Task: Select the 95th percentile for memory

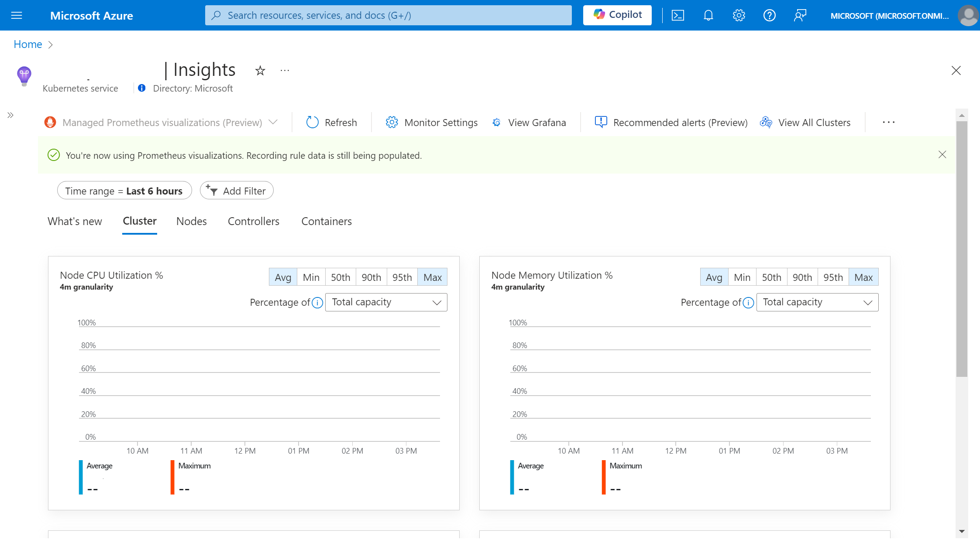Action: (x=833, y=277)
